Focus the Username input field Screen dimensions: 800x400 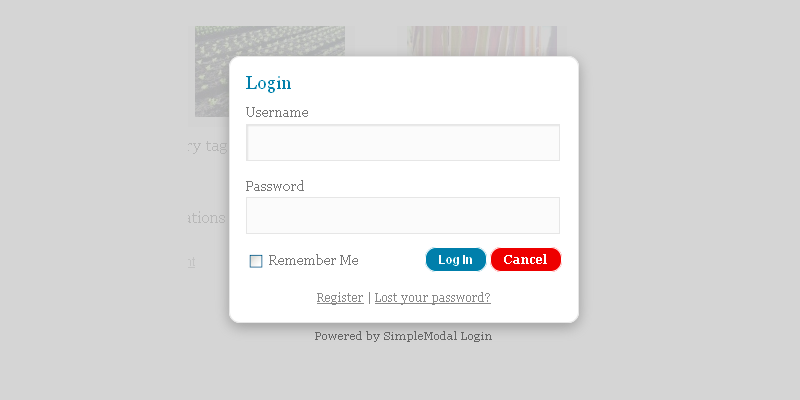pyautogui.click(x=402, y=143)
